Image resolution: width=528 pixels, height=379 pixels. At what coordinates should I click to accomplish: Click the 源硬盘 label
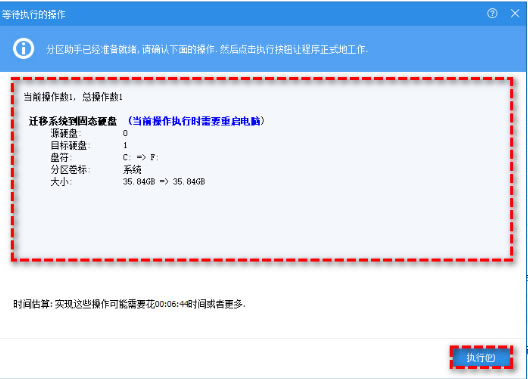pos(65,133)
